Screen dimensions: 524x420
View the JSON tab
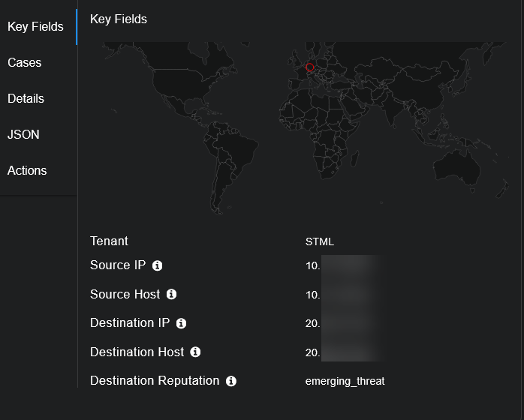[23, 135]
